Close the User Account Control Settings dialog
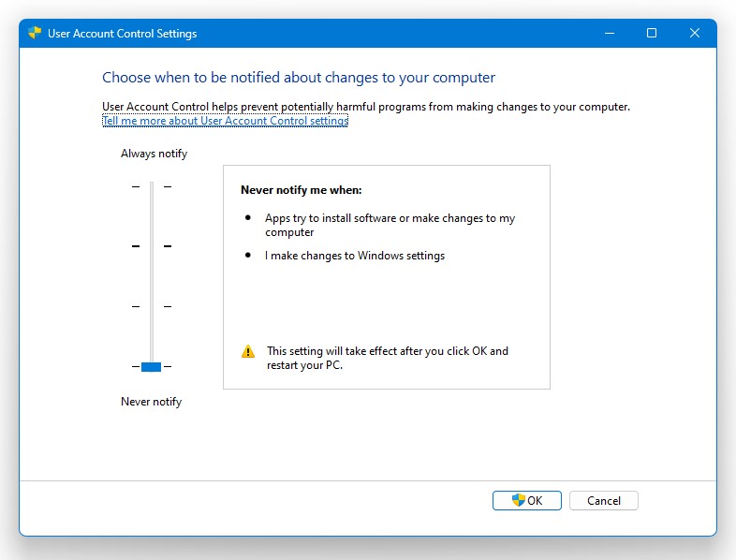 point(694,33)
